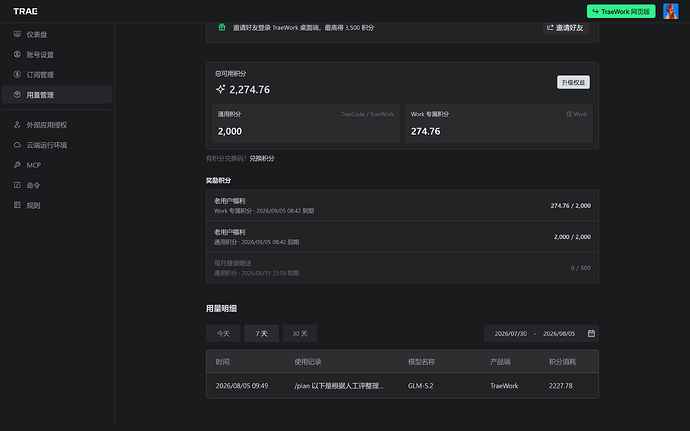
Task: Click the GLM-5.2 model cell
Action: click(x=420, y=386)
